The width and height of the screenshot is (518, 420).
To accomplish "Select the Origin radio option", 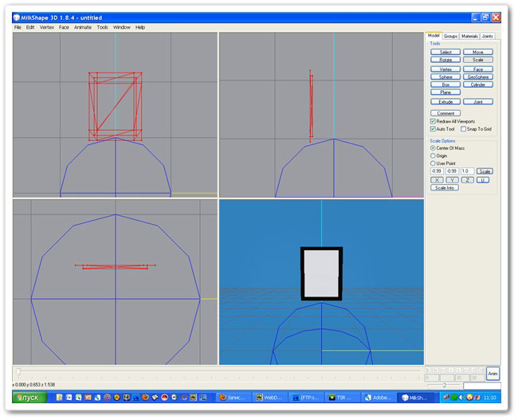I will (x=433, y=155).
